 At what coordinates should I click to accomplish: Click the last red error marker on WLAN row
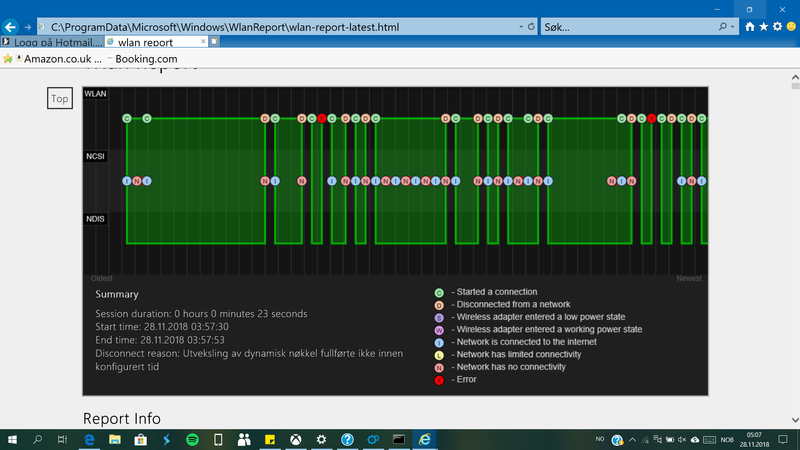(x=652, y=118)
